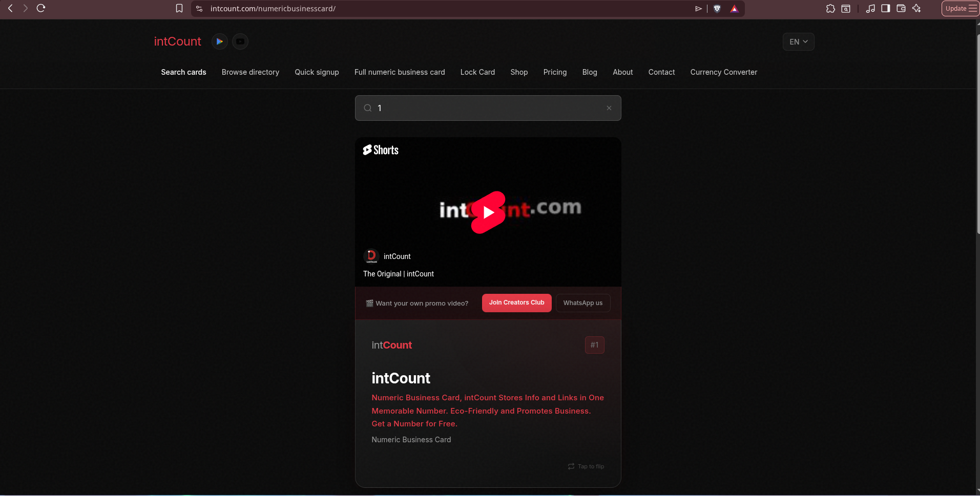Screen dimensions: 980x496
Task: Play the Shorts video
Action: pos(488,212)
